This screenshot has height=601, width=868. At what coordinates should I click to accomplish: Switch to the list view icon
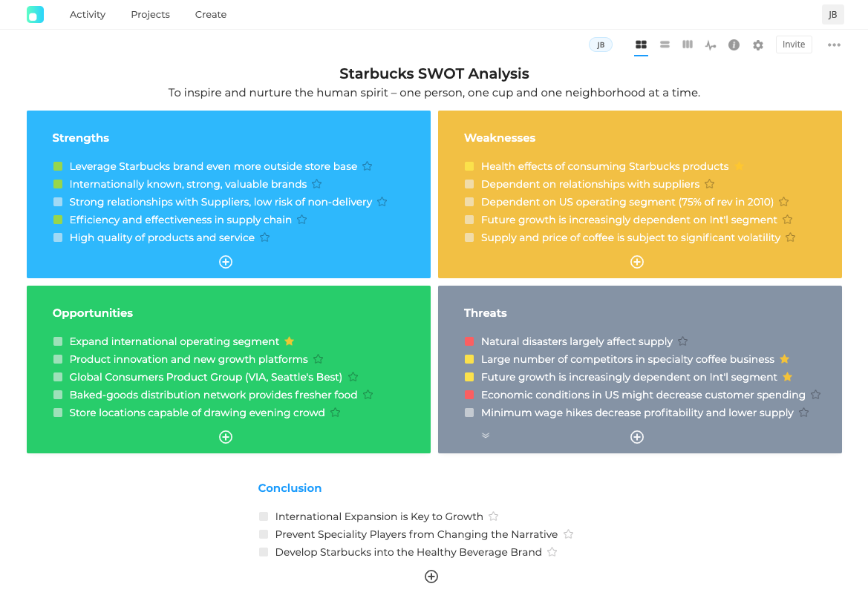click(665, 45)
